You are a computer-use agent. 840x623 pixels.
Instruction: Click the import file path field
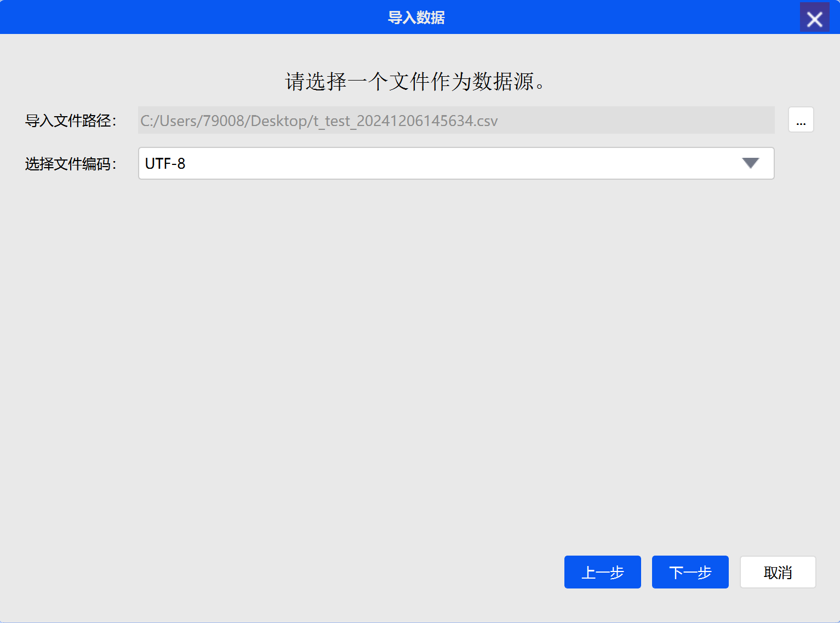tap(456, 120)
